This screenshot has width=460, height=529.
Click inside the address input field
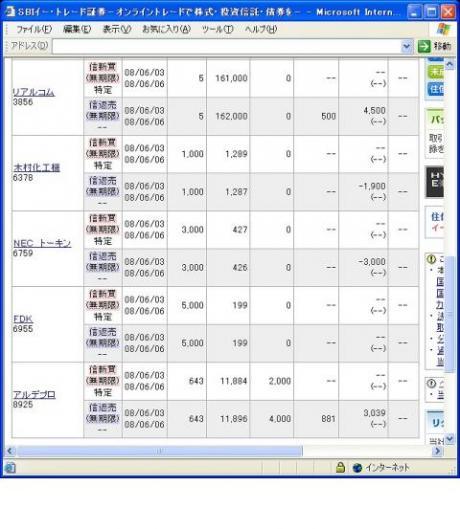(x=226, y=46)
